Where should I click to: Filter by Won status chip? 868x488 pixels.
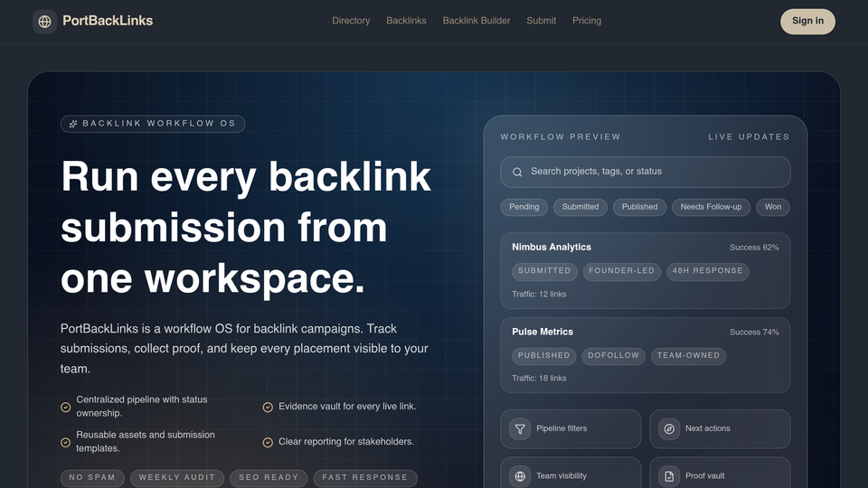(x=773, y=207)
